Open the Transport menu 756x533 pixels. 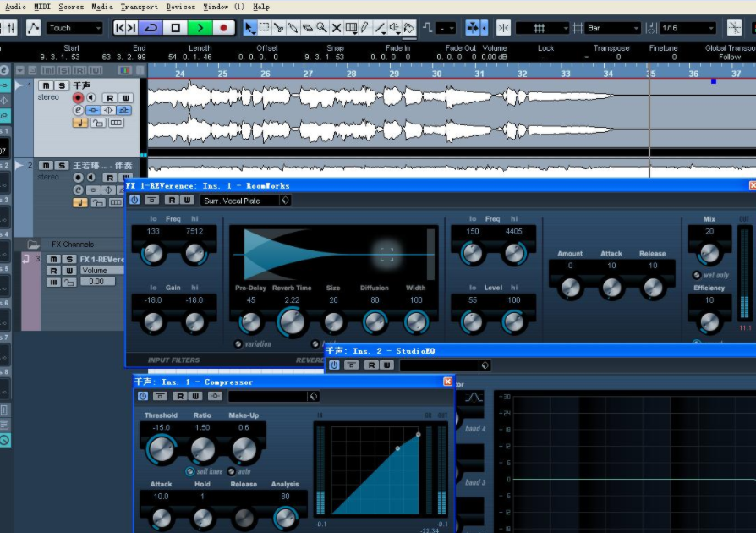pos(139,7)
